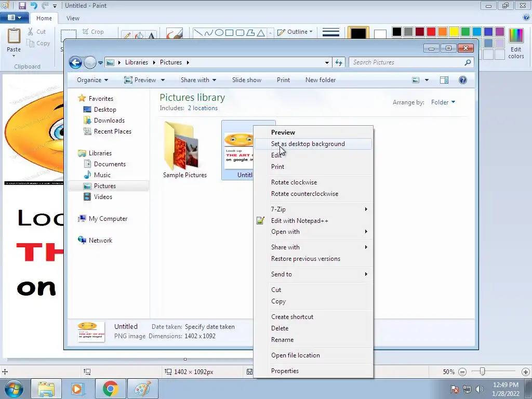Open Paint's Outline dropdown
Screen dimensions: 532x399
295,32
